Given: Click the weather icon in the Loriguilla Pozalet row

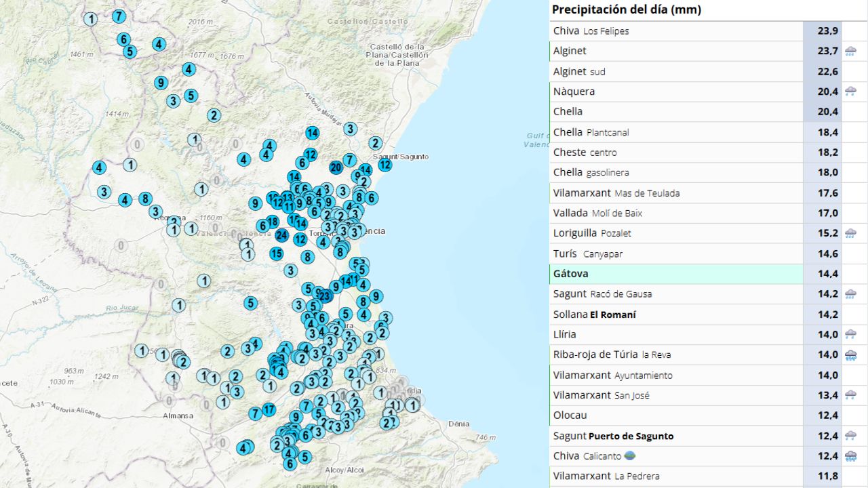Looking at the screenshot, I should point(850,233).
